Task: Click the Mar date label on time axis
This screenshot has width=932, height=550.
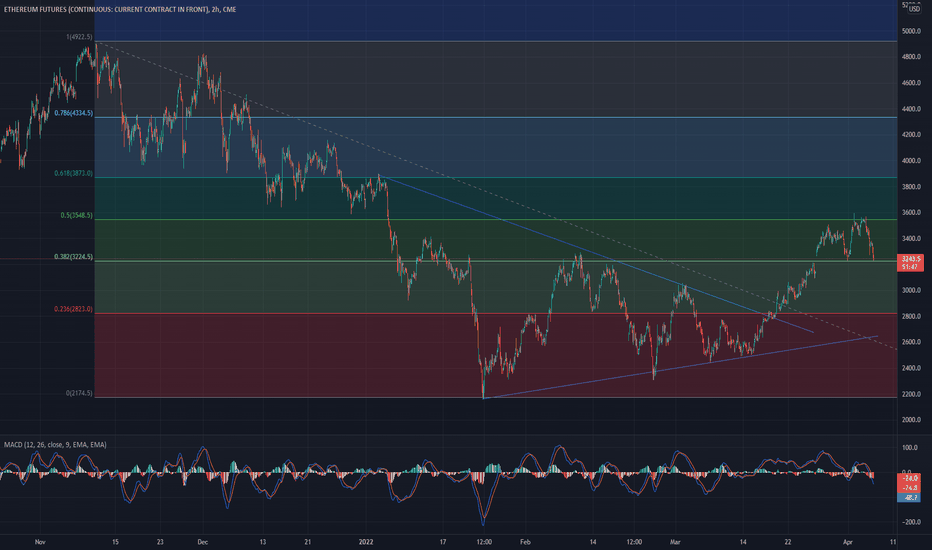Action: tap(675, 542)
